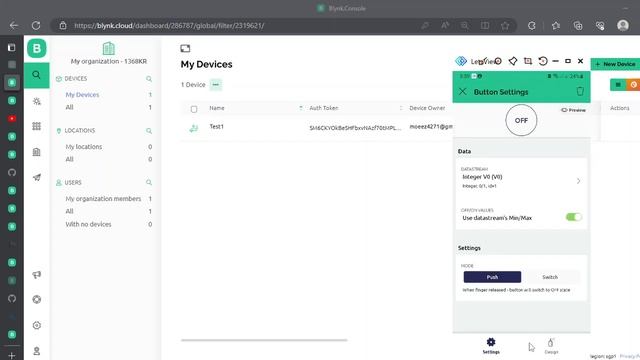Click the green square icon under New Device
This screenshot has height=360, width=640.
(x=618, y=84)
